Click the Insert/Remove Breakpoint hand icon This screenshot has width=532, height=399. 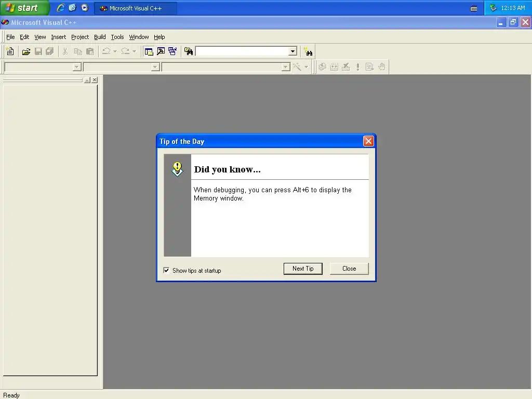point(382,67)
